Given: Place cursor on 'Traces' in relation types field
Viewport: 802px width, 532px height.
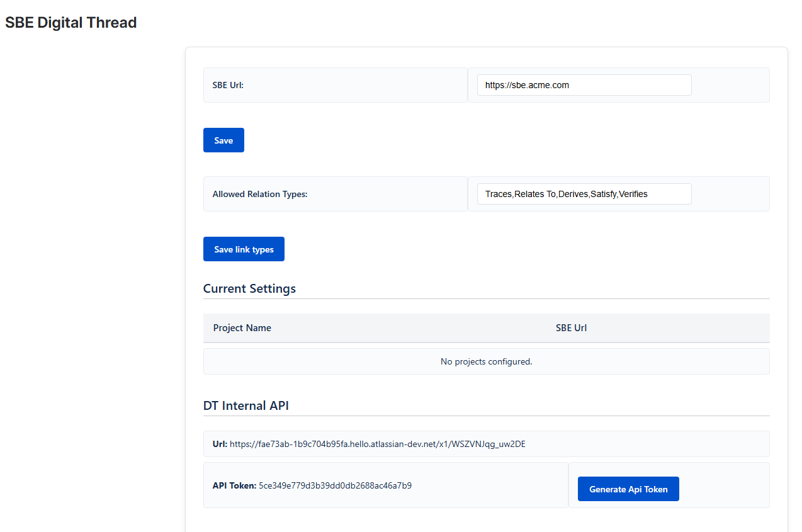Looking at the screenshot, I should pos(498,194).
